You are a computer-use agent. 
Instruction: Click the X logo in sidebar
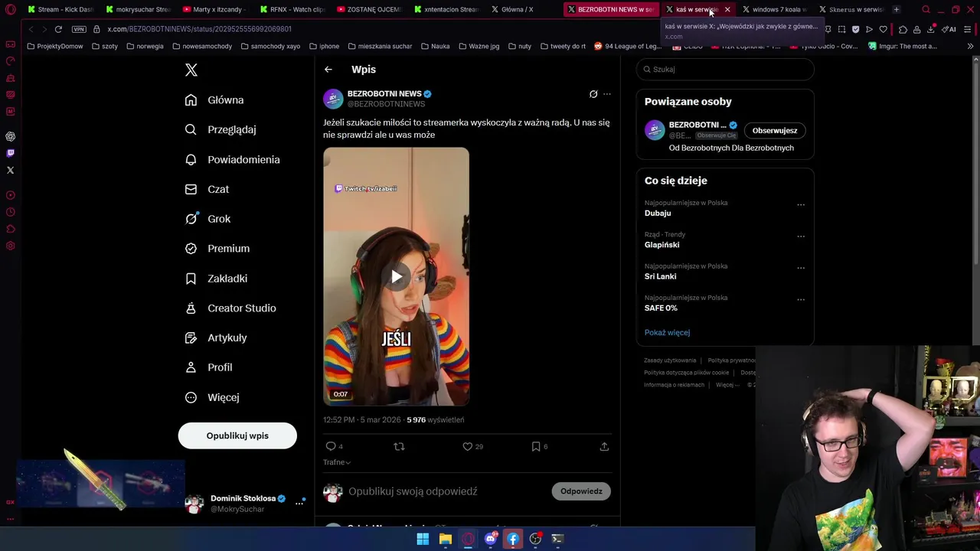191,70
